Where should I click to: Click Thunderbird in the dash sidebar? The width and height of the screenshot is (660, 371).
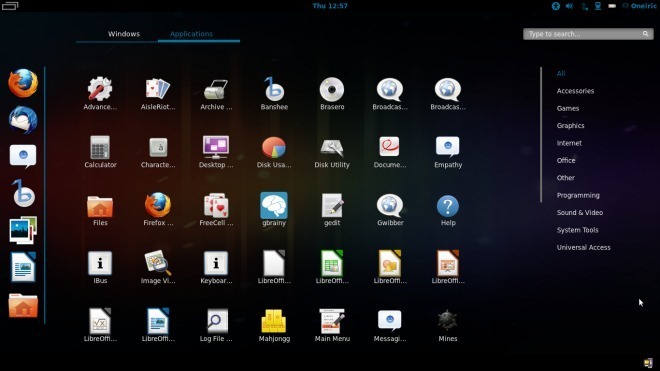23,120
